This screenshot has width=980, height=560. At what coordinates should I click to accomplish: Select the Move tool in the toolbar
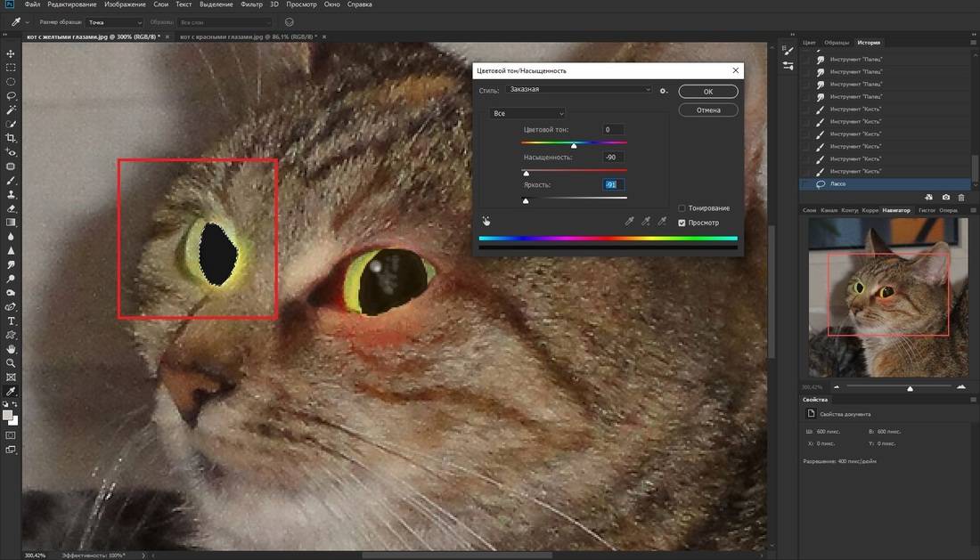[x=11, y=53]
